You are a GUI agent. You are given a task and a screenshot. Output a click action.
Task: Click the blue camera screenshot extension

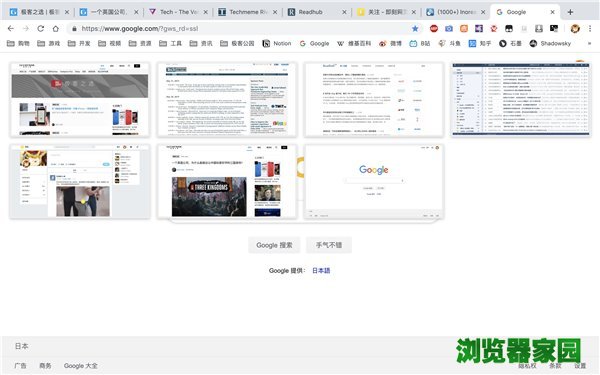point(448,28)
